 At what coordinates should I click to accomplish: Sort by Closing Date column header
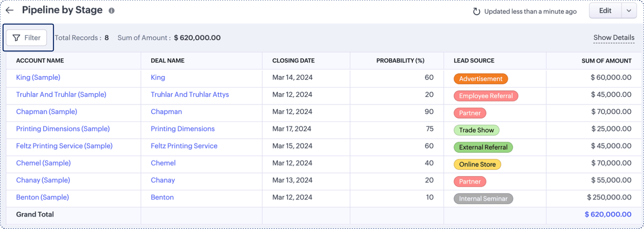click(x=293, y=61)
